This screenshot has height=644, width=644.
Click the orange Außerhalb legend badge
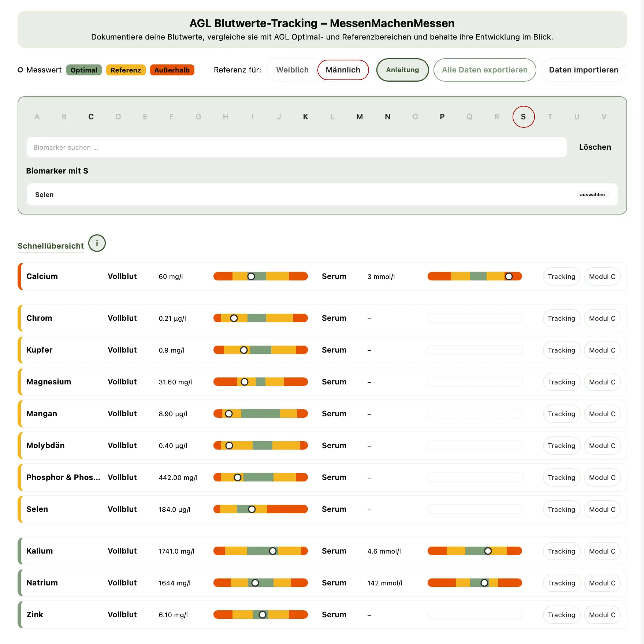pyautogui.click(x=172, y=70)
